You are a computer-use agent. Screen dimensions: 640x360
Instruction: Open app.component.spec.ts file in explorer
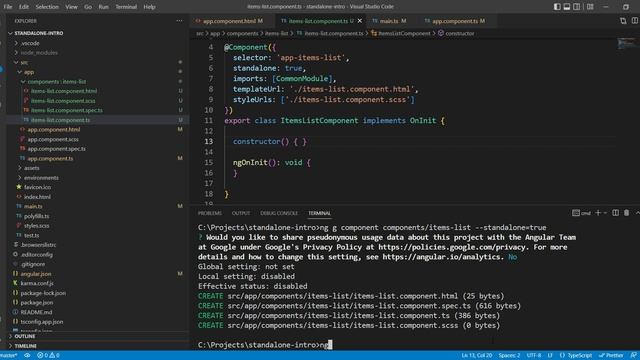coord(57,149)
